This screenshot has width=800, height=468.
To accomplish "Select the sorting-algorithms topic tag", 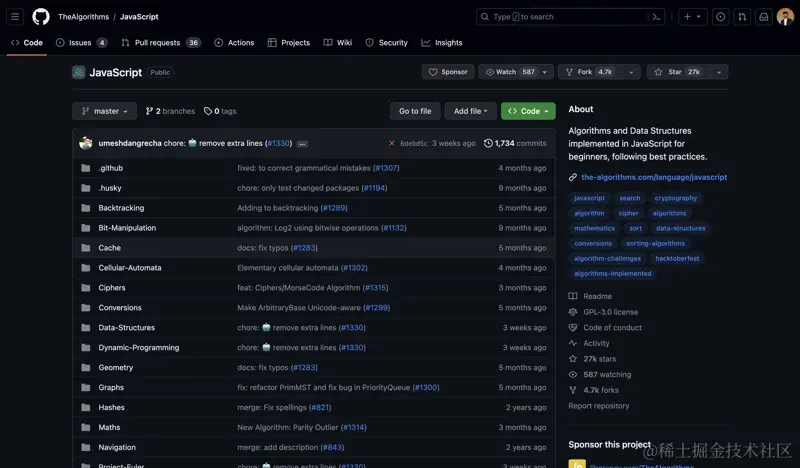I will tap(656, 243).
